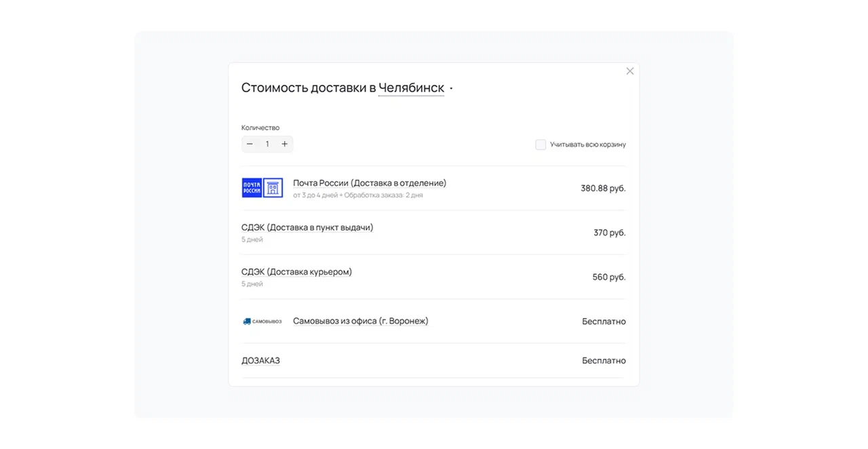
Task: Decrease quantity with the minus button
Action: coord(250,144)
